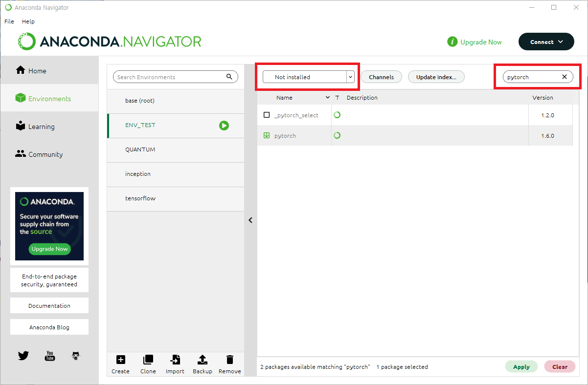Select the ENV_TEST environment
The width and height of the screenshot is (588, 385).
[176, 126]
